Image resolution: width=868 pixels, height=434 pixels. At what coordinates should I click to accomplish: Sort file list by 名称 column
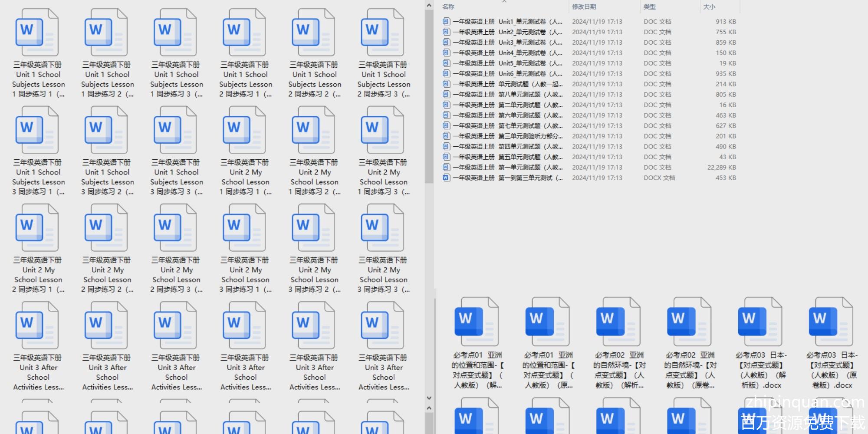coord(448,7)
